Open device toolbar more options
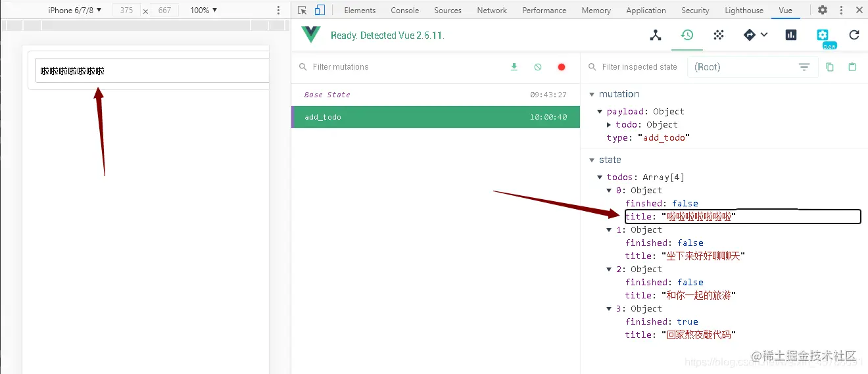The height and width of the screenshot is (374, 868). (x=279, y=10)
